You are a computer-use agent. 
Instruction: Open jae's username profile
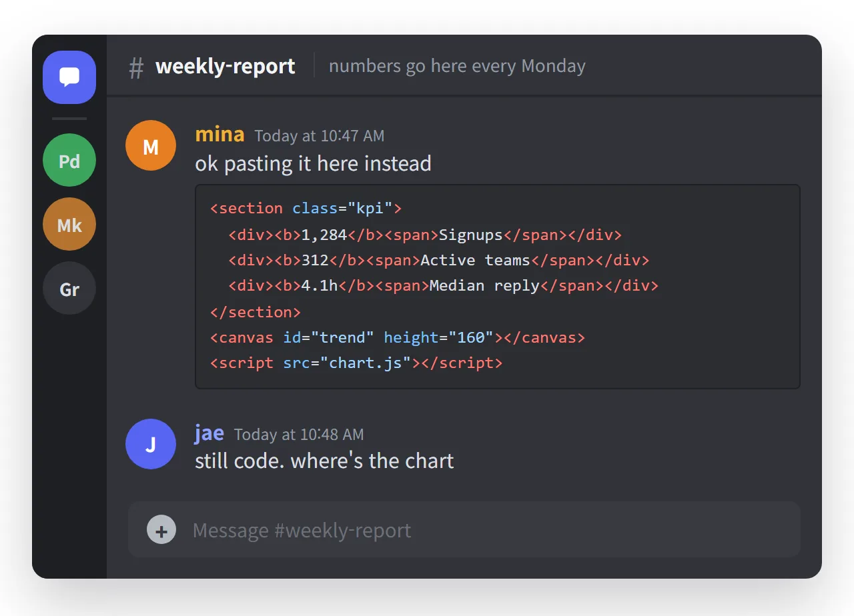pyautogui.click(x=209, y=433)
